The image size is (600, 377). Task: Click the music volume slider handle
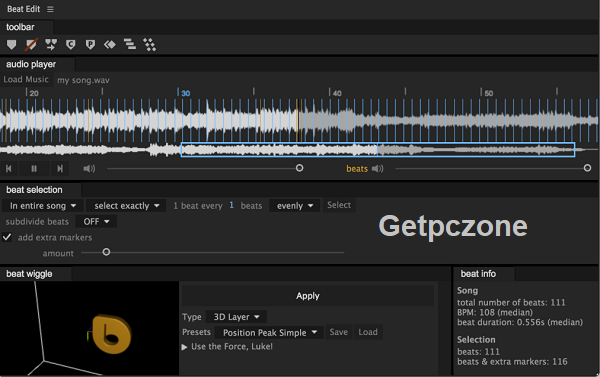pos(300,168)
